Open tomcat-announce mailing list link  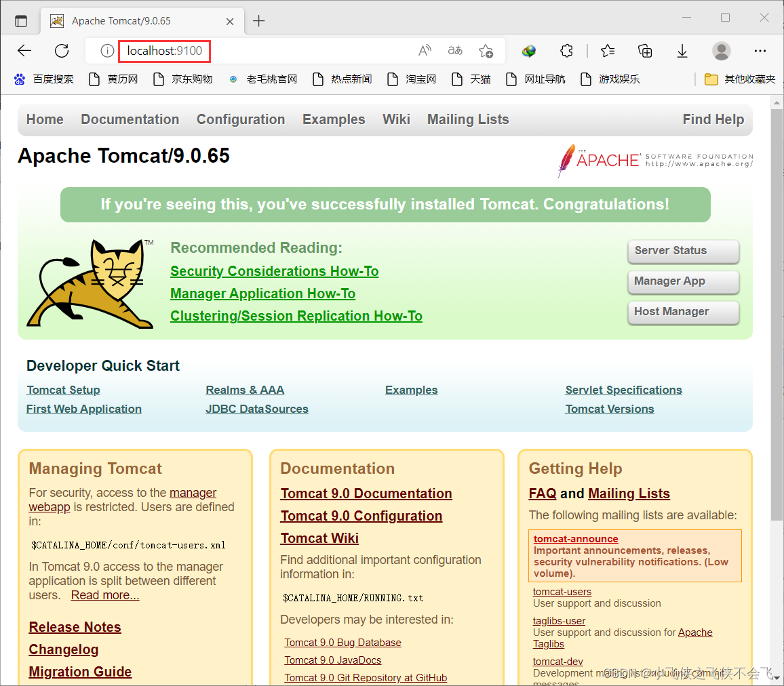coord(576,539)
